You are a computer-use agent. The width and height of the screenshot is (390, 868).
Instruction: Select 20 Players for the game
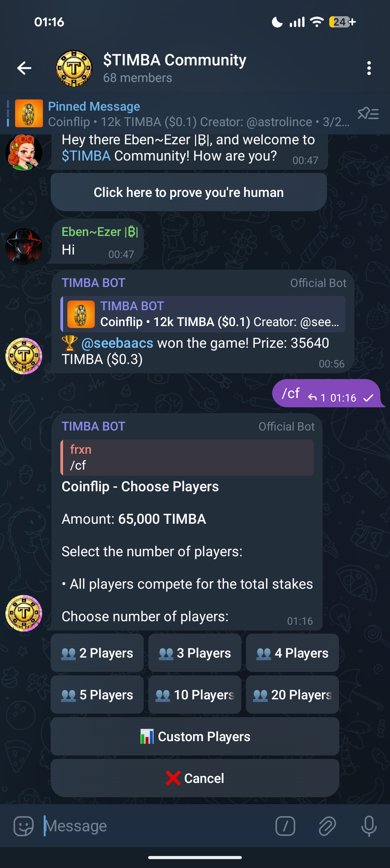click(x=292, y=695)
